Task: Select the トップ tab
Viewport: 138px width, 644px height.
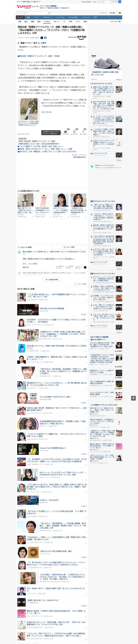Action: [x=20, y=17]
